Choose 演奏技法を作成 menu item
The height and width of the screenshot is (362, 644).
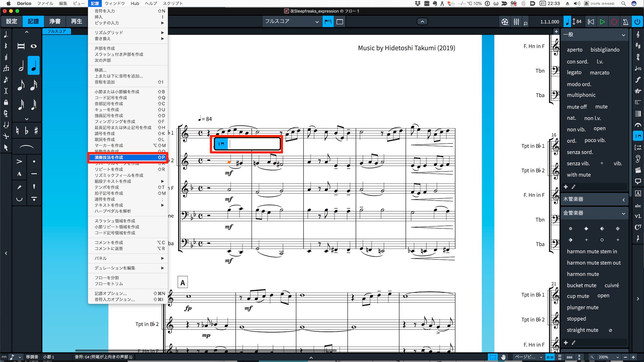(x=128, y=157)
